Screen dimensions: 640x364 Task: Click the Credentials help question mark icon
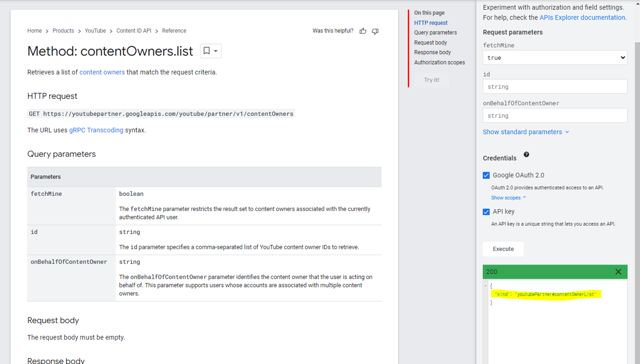tap(526, 155)
